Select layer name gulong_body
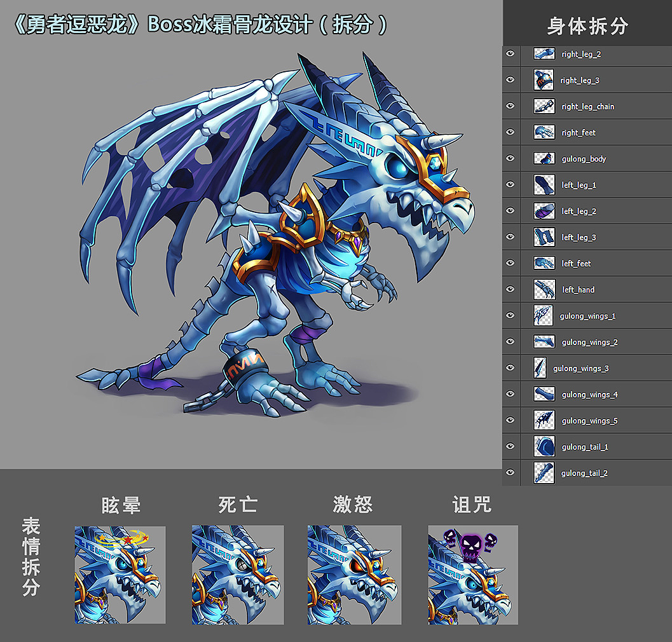Image resolution: width=672 pixels, height=642 pixels. click(x=584, y=159)
